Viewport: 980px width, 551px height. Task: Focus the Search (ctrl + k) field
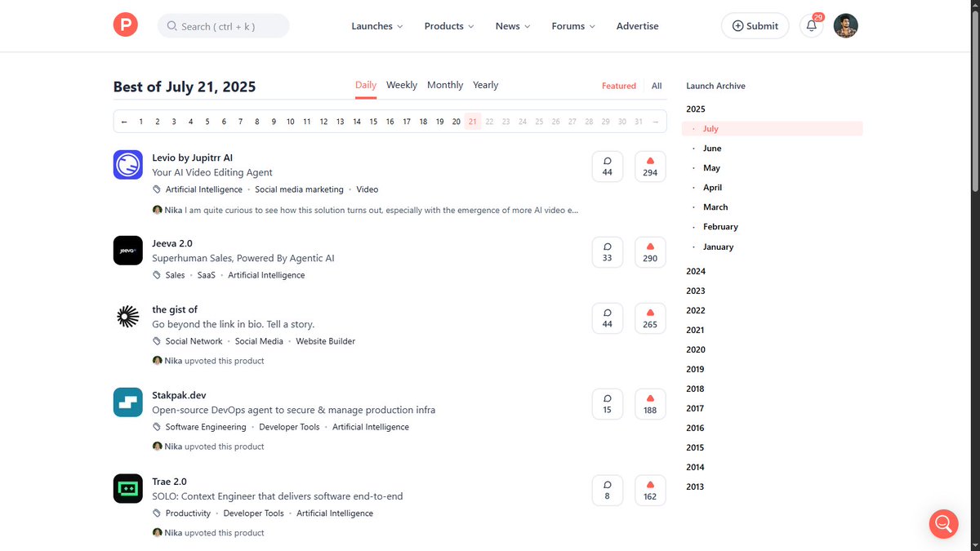click(223, 26)
